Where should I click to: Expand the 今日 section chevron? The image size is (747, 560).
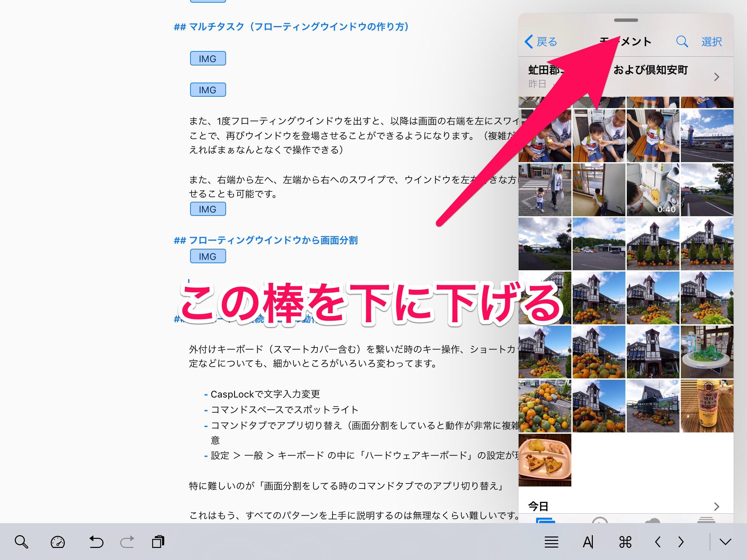pos(717,506)
